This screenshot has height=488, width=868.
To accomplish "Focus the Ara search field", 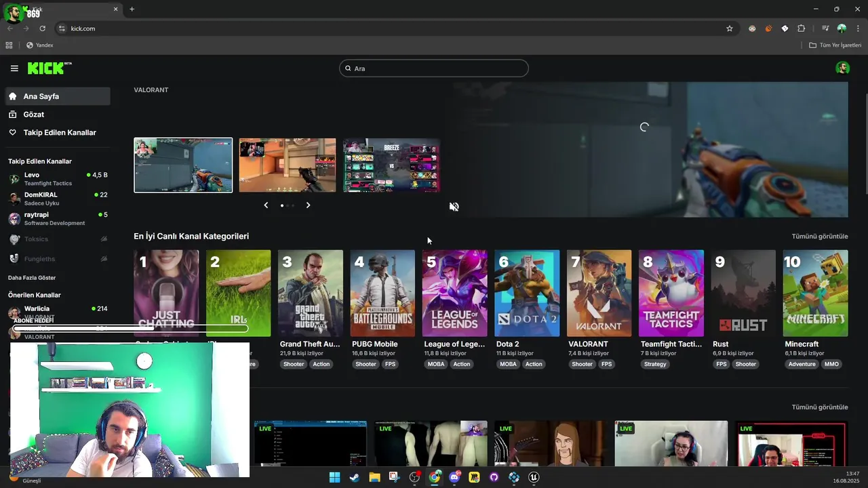I will [434, 68].
